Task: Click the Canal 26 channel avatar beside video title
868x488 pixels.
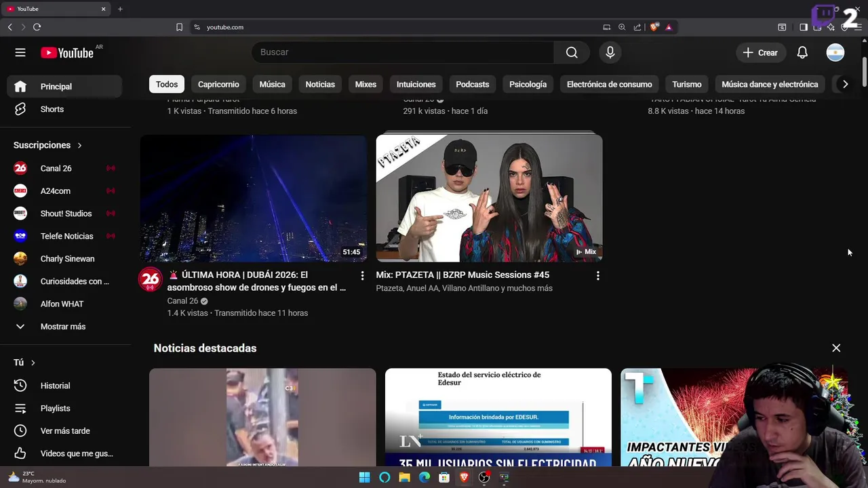Action: (x=150, y=279)
